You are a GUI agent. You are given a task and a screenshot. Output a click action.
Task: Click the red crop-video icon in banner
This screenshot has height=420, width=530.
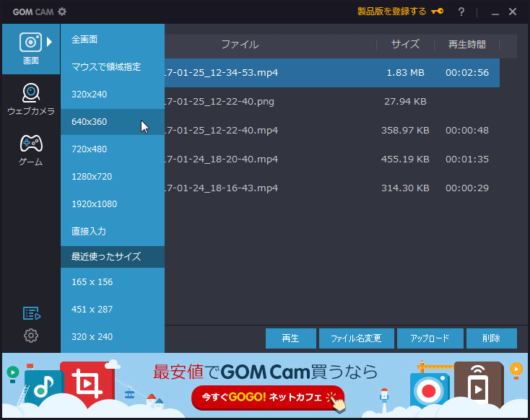87,384
